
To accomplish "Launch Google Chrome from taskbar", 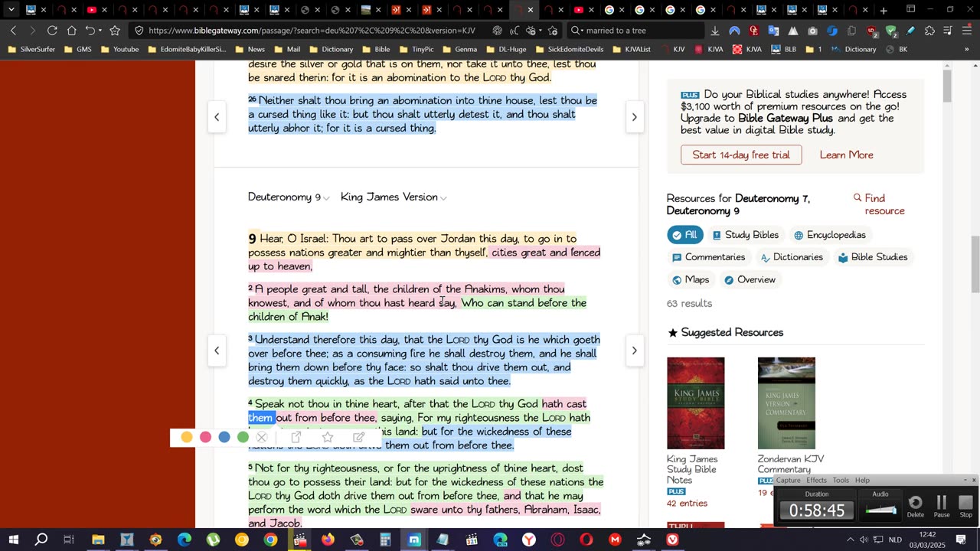I will (x=270, y=540).
